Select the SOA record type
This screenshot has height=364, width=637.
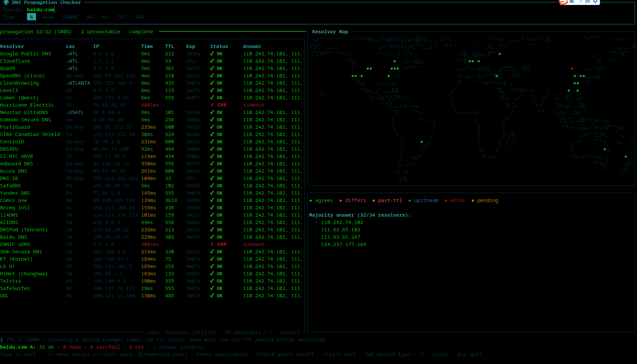coord(139,17)
